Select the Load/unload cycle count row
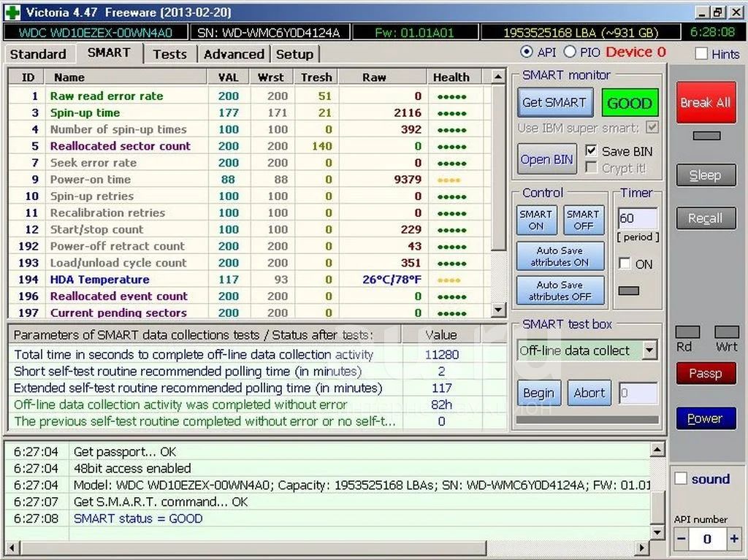 pyautogui.click(x=250, y=263)
